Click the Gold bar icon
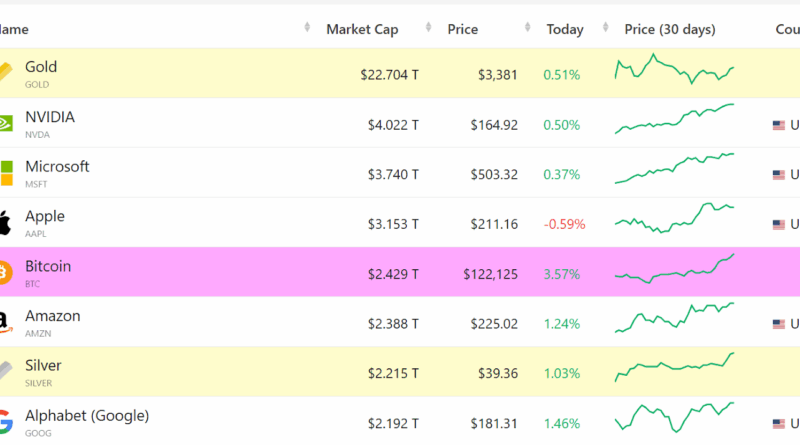 coord(5,72)
